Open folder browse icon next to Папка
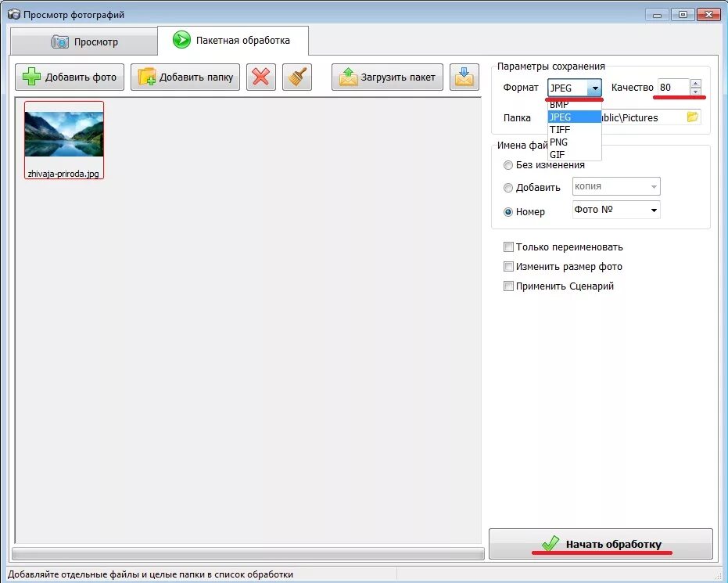Screen dimensions: 728x583 pyautogui.click(x=692, y=117)
